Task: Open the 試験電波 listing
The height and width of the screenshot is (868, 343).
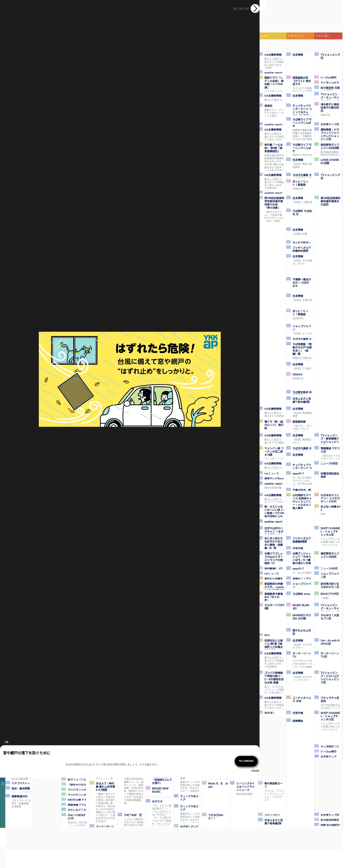Action: pyautogui.click(x=298, y=721)
